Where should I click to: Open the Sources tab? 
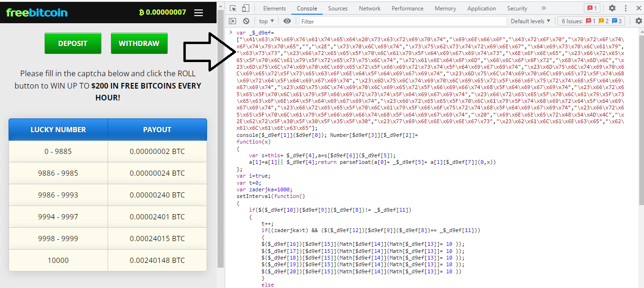click(338, 9)
